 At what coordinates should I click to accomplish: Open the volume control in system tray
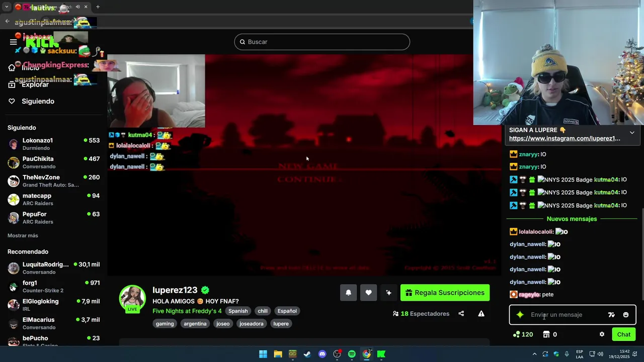[600, 354]
